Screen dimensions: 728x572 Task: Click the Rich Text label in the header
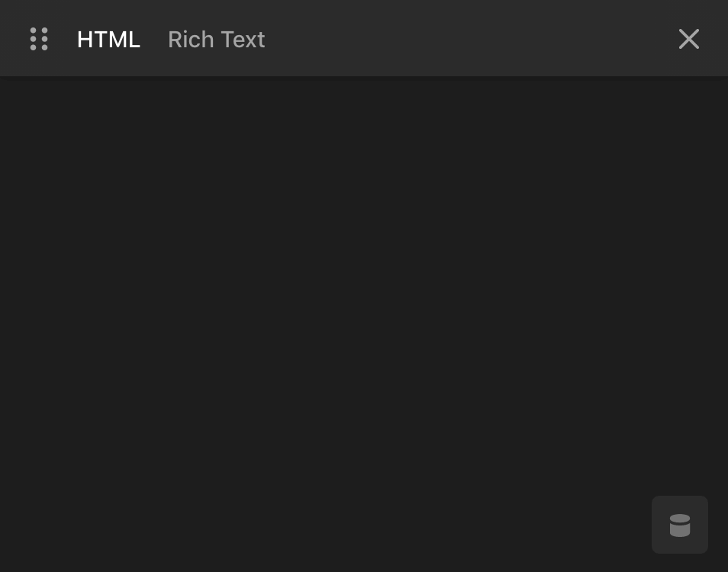(216, 39)
